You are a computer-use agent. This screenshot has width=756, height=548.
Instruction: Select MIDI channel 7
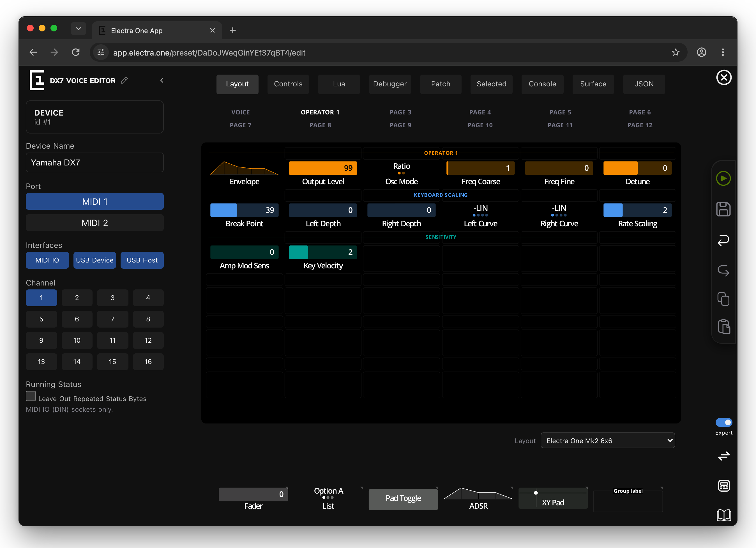coord(112,319)
